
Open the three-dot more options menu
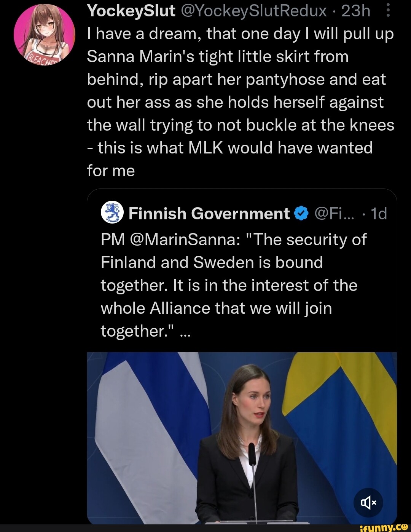pyautogui.click(x=388, y=11)
